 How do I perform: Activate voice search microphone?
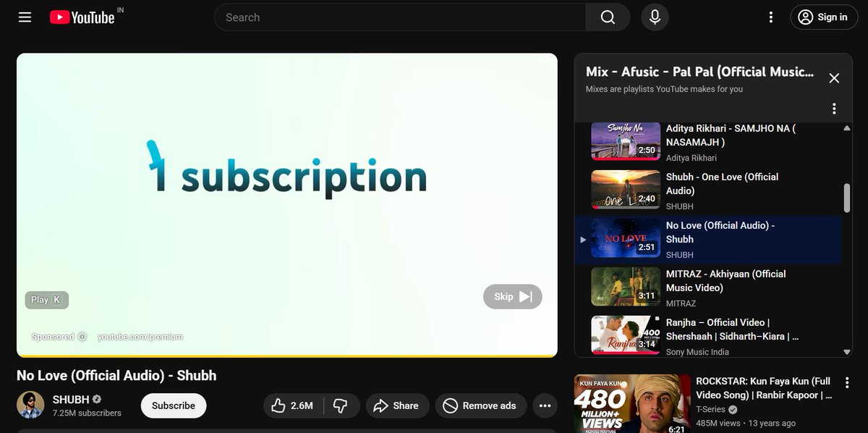pos(655,17)
